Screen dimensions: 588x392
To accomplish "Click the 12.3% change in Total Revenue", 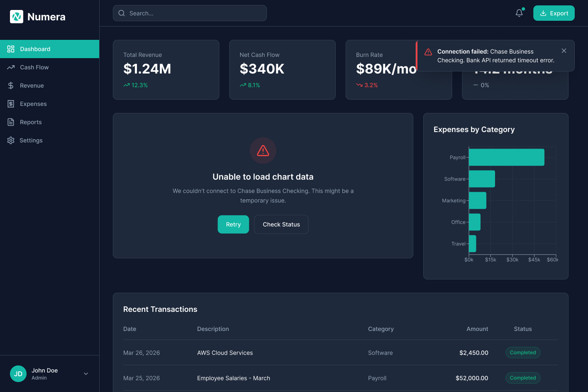I will pyautogui.click(x=140, y=85).
